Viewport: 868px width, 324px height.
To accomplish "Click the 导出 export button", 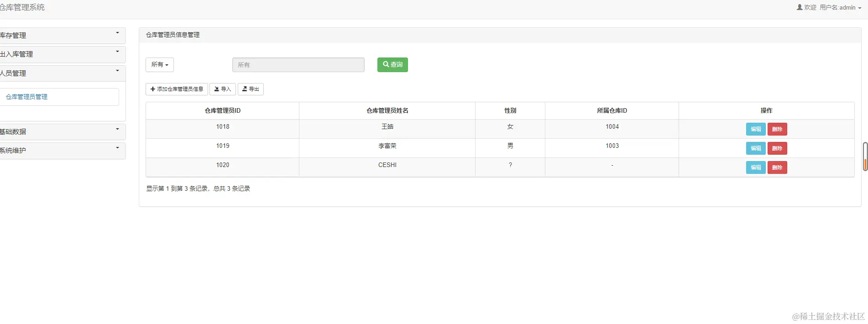I will (251, 89).
